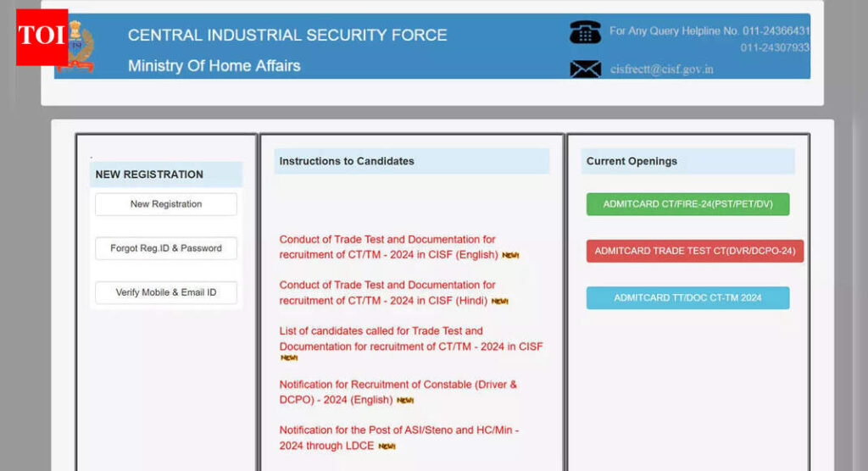The width and height of the screenshot is (868, 471).
Task: Open Constable Driver & DCPO notification link
Action: coord(397,391)
